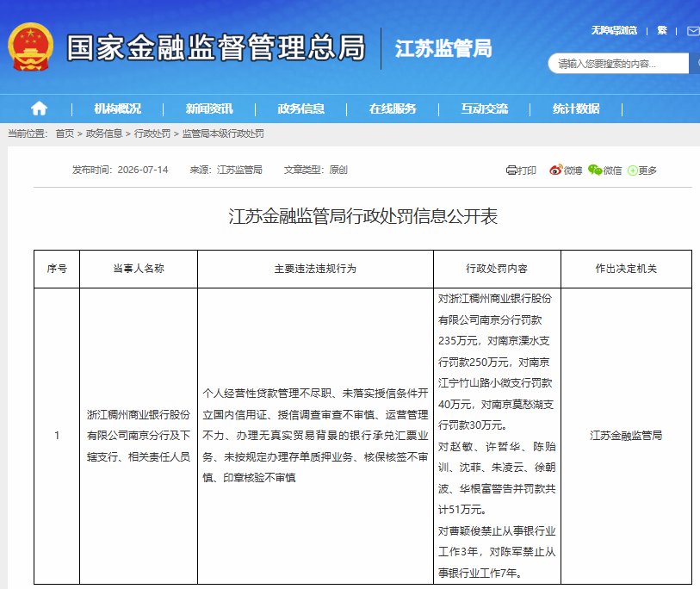Viewport: 700px width, 589px height.
Task: Click the national emblem logo
Action: click(30, 46)
